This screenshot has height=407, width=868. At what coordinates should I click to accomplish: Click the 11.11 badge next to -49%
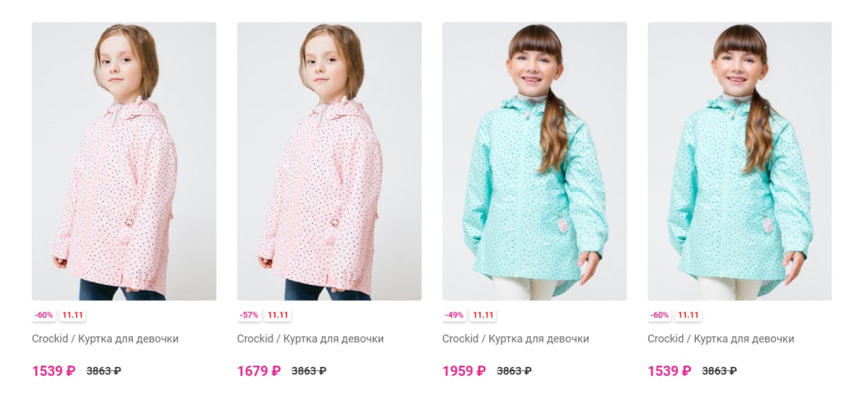click(483, 315)
